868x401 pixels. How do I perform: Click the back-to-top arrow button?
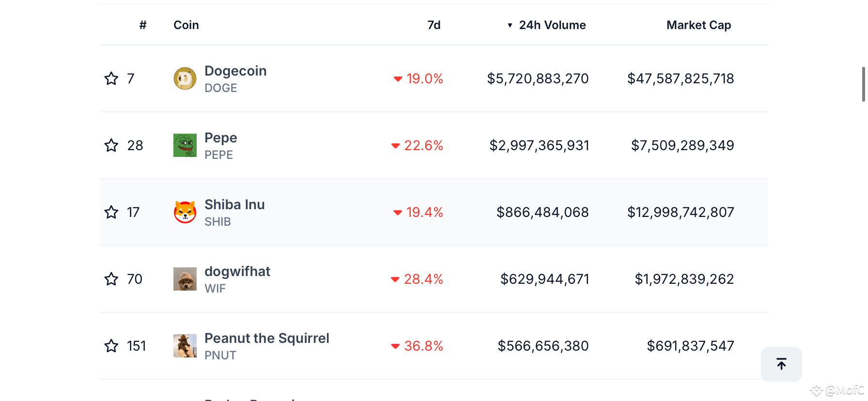781,364
